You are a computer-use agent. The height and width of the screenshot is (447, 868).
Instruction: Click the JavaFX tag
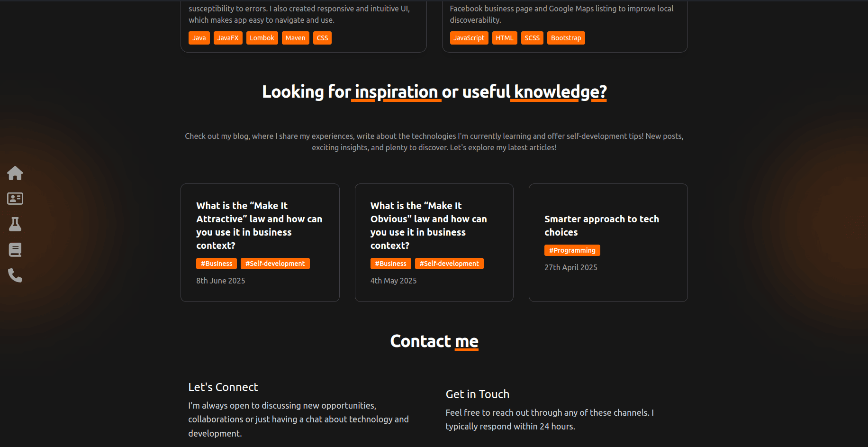point(228,38)
